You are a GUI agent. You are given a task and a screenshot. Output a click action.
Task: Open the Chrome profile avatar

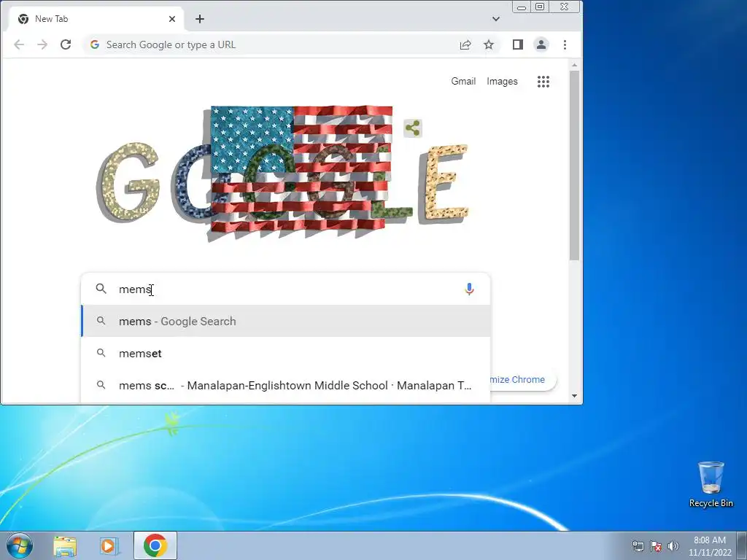coord(541,44)
